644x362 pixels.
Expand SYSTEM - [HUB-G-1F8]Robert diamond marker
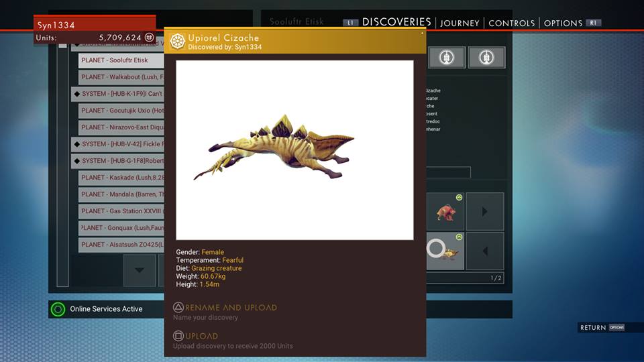coord(76,161)
